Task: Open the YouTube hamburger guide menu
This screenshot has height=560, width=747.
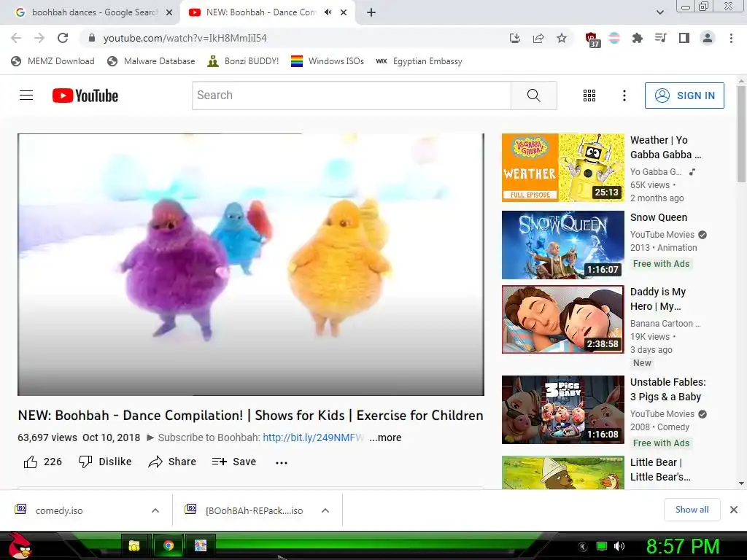Action: point(26,96)
